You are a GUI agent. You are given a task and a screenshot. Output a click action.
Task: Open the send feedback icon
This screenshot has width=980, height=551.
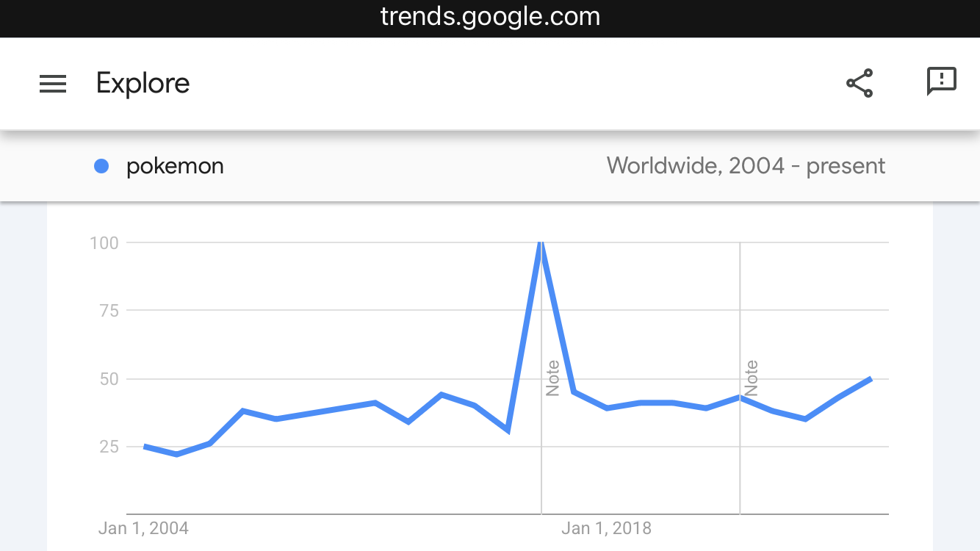pos(941,82)
